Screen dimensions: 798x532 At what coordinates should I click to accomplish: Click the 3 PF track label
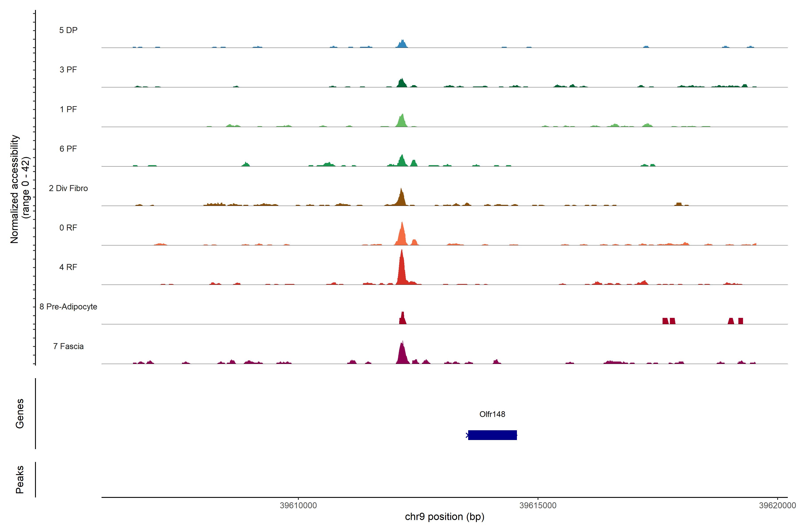click(68, 70)
